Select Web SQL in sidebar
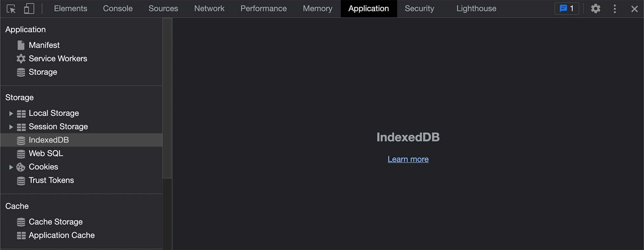 (46, 153)
